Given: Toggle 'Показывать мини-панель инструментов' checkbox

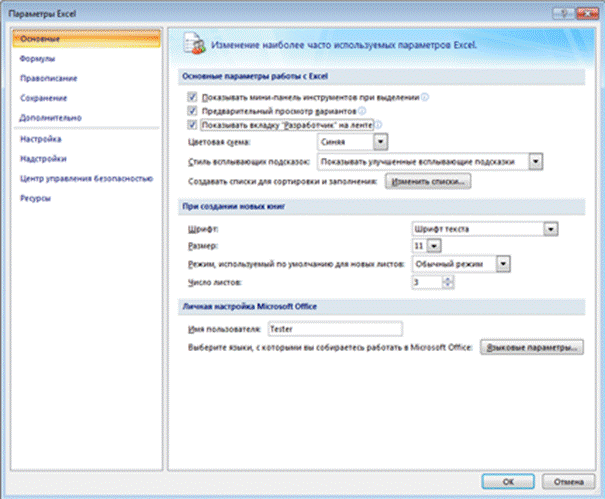Looking at the screenshot, I should point(192,97).
